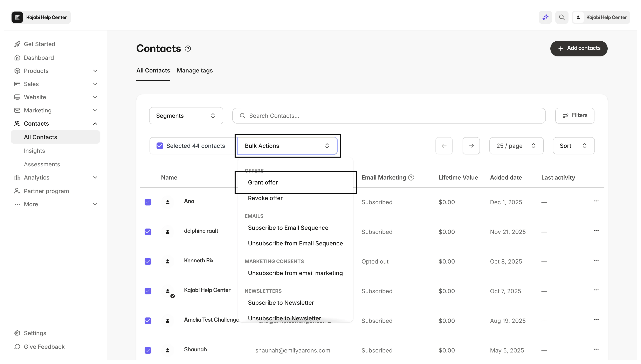This screenshot has height=364, width=641.
Task: Switch to the Manage tags tab
Action: click(x=195, y=70)
